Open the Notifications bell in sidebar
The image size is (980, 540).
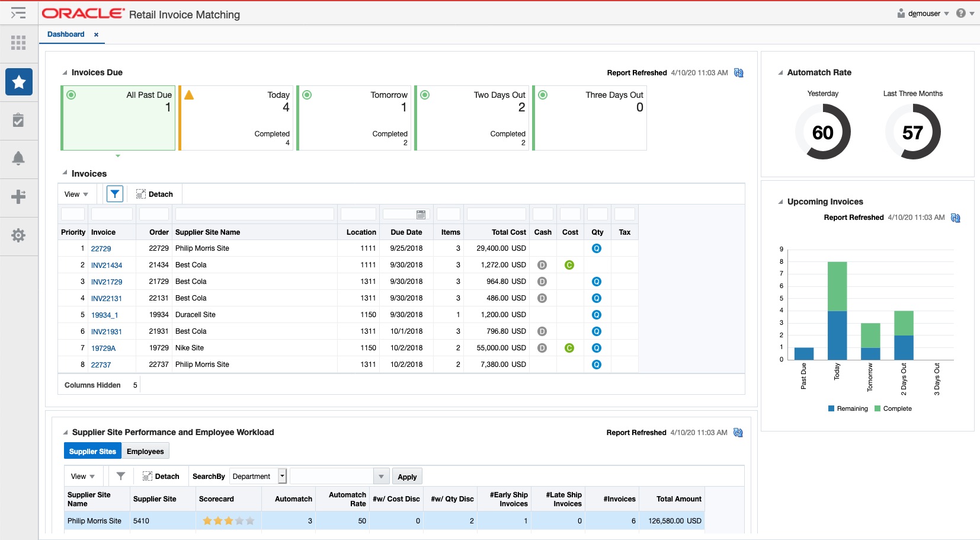[19, 158]
